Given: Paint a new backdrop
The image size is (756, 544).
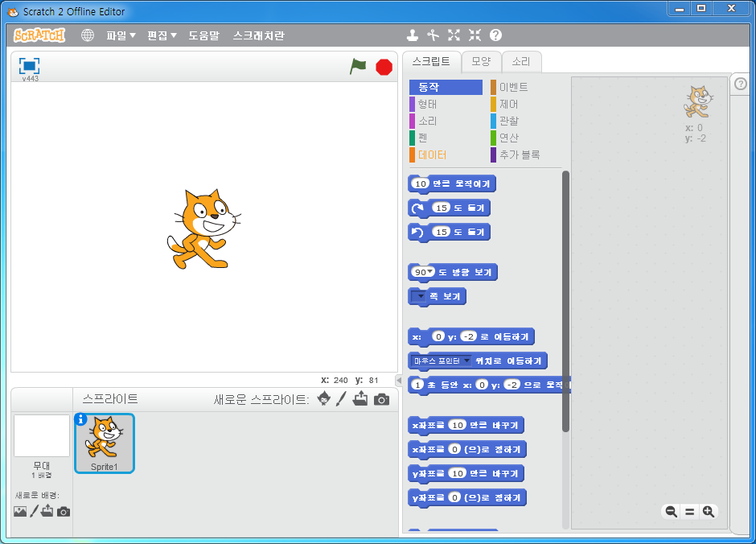Looking at the screenshot, I should point(35,511).
